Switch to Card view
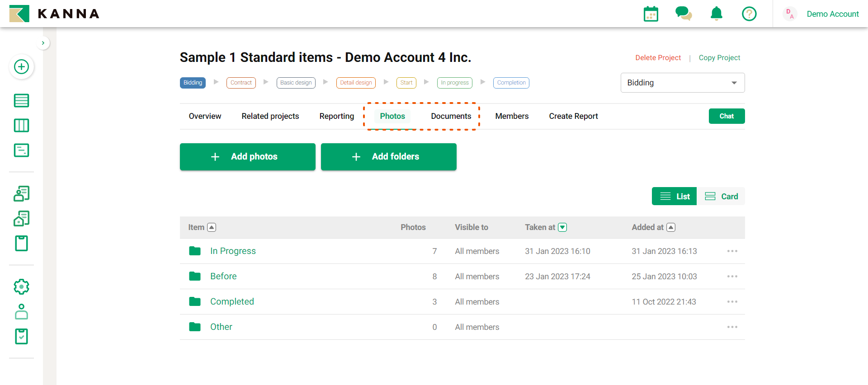This screenshot has height=385, width=868. point(721,197)
